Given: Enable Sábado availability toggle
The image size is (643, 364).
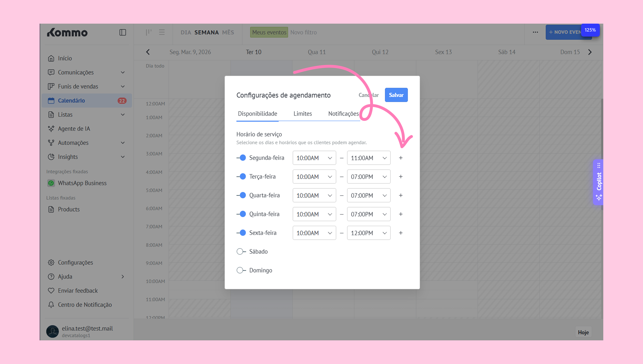Looking at the screenshot, I should pyautogui.click(x=241, y=251).
